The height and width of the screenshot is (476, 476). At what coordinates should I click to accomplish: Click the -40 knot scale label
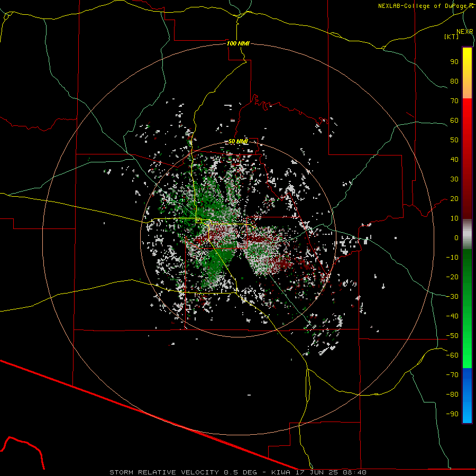pos(452,316)
